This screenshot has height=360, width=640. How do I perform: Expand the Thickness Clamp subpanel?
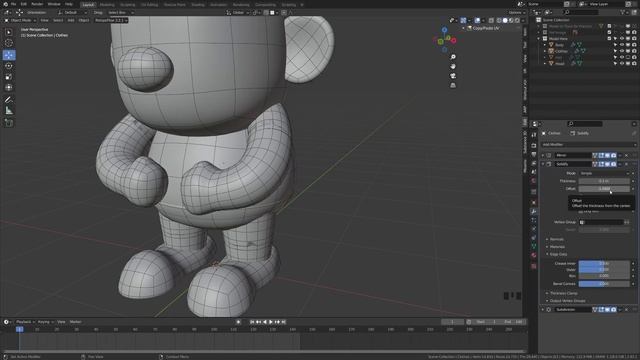562,293
